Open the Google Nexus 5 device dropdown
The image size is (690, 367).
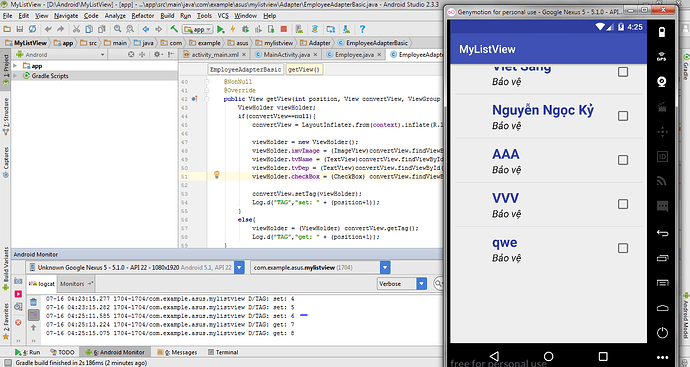[x=135, y=268]
